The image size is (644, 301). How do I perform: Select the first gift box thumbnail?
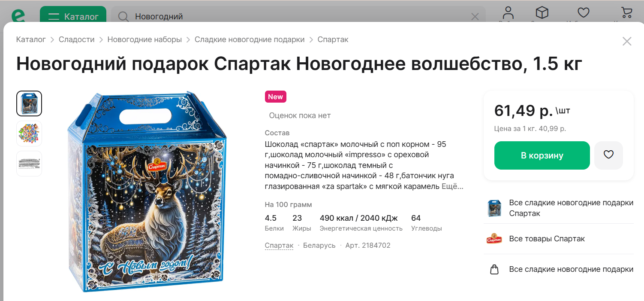coord(29,103)
